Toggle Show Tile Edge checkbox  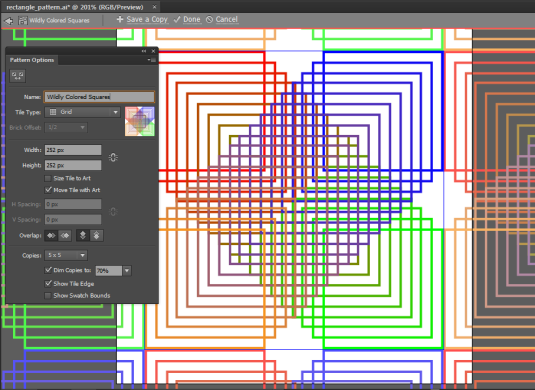tap(48, 284)
